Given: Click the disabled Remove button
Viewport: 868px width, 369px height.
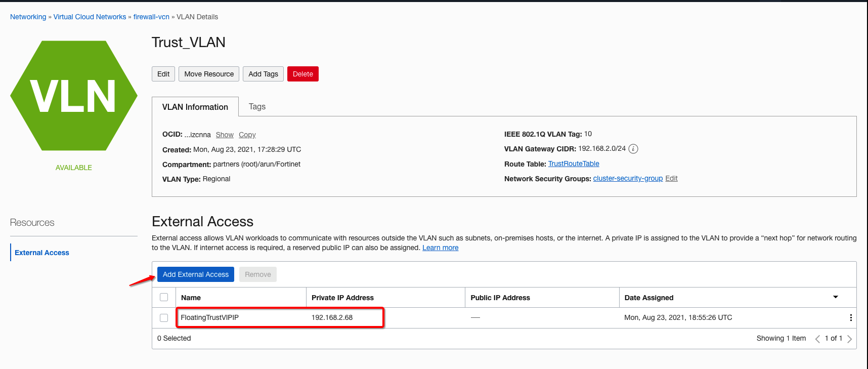Looking at the screenshot, I should [x=258, y=274].
